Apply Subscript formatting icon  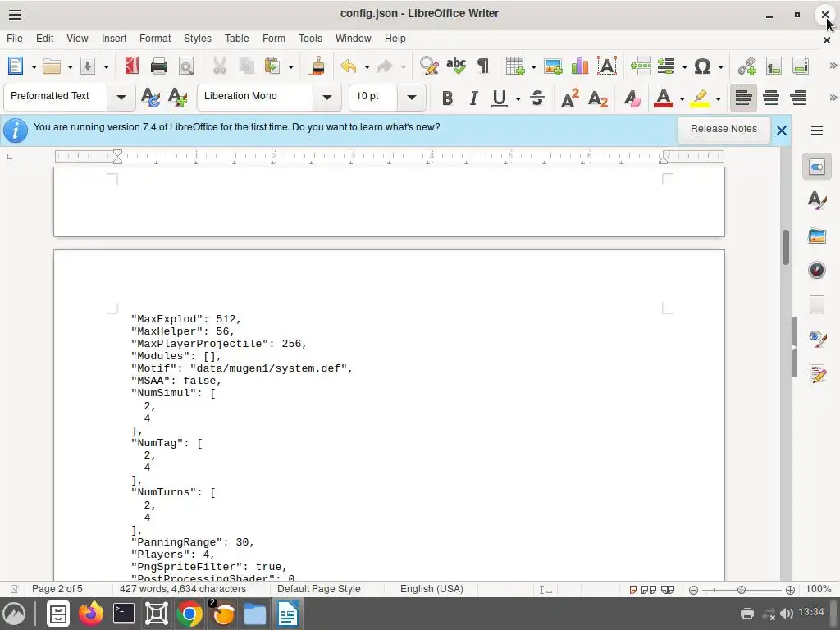(x=597, y=98)
